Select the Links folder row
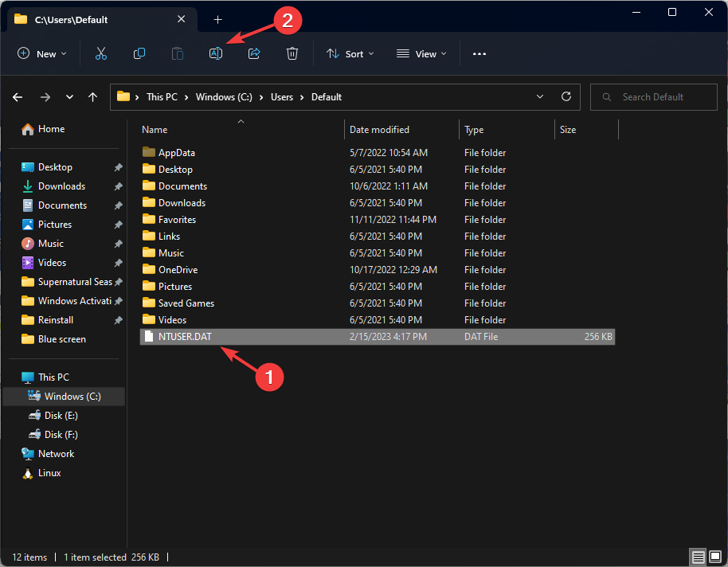The width and height of the screenshot is (728, 567). pos(378,237)
